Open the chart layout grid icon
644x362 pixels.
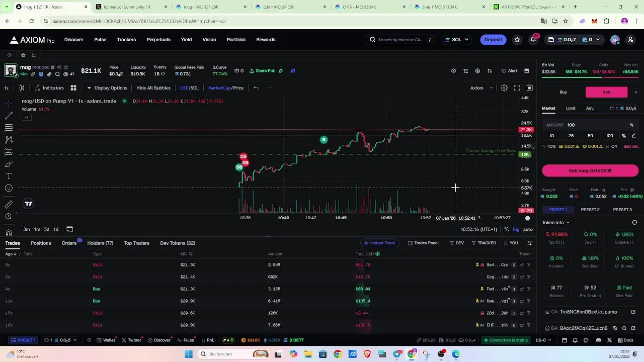(73, 88)
